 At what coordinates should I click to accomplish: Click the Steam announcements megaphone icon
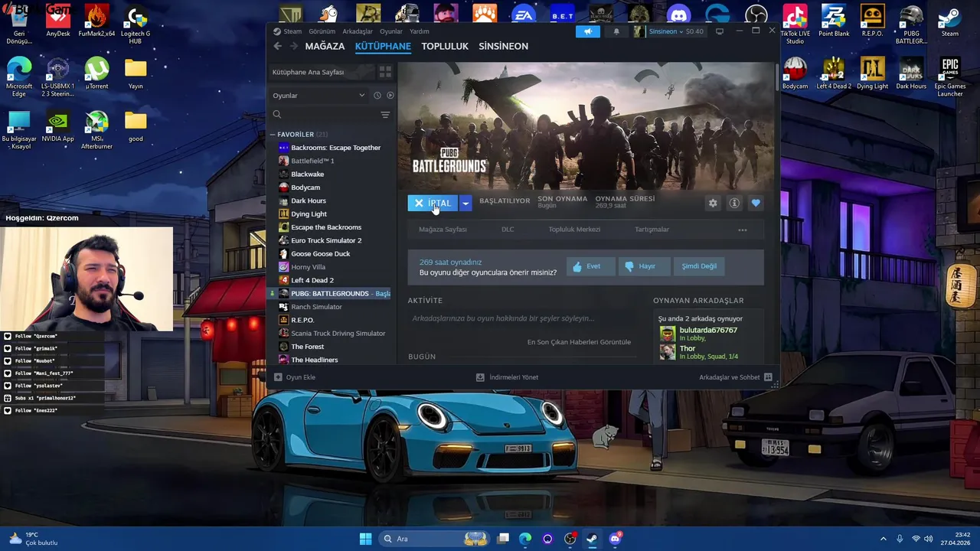coord(588,31)
